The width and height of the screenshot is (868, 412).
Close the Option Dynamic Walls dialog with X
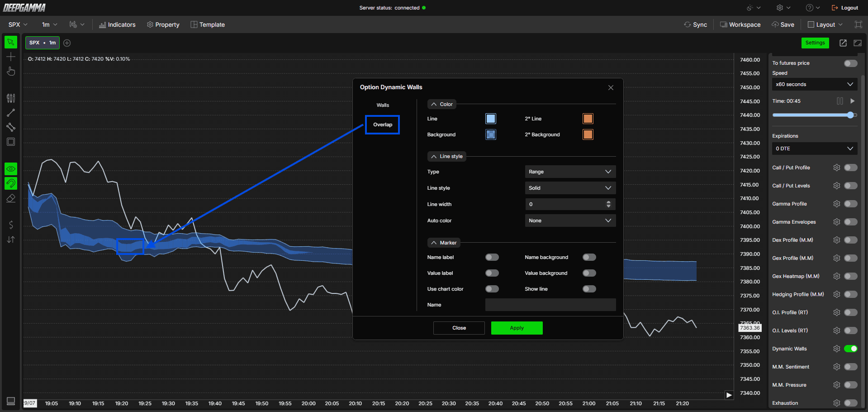[611, 87]
